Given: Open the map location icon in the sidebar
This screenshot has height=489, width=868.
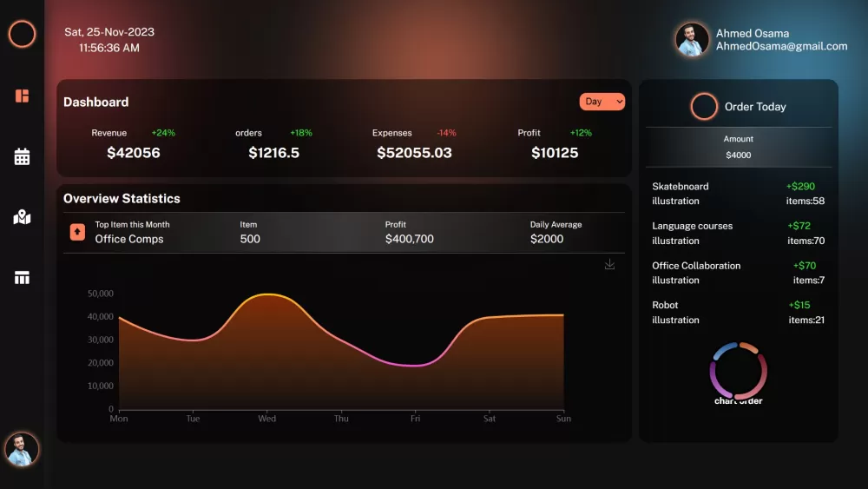Looking at the screenshot, I should [23, 217].
